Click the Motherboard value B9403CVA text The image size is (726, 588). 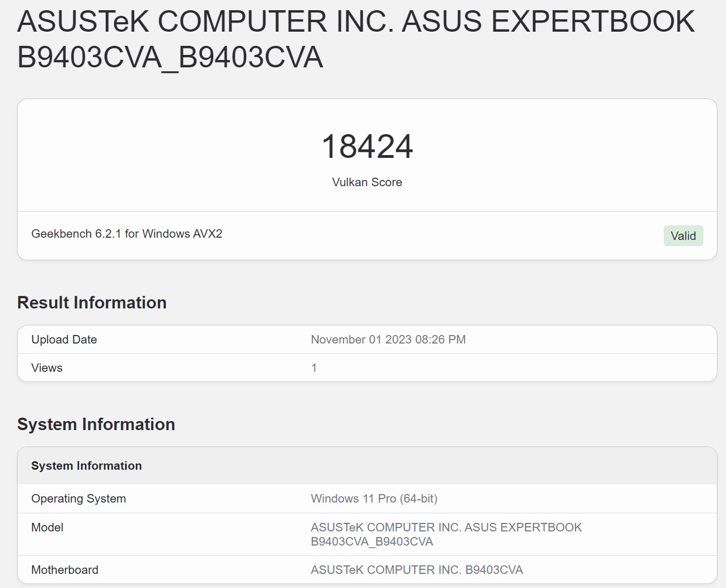coord(416,570)
